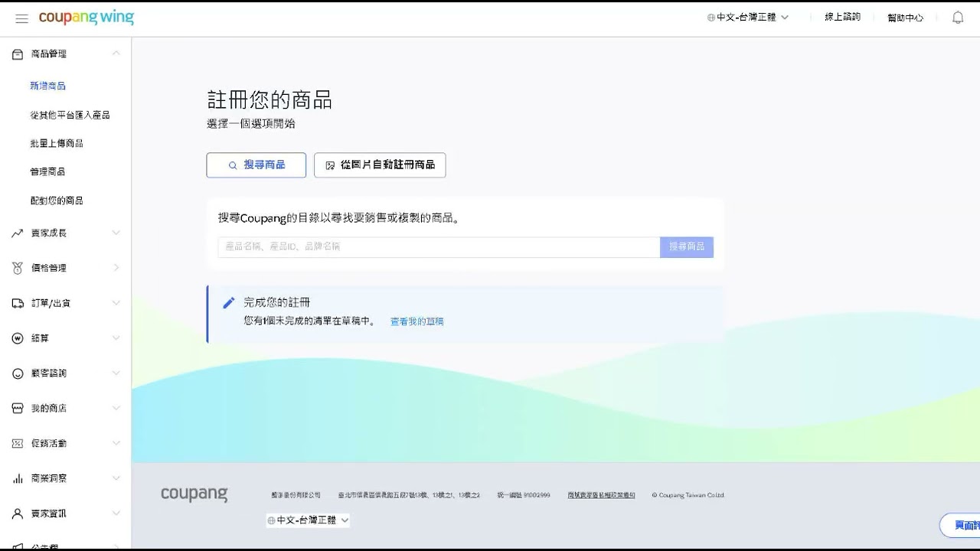Click the © Coupang Taiwan Co.Ltd text

(x=688, y=495)
